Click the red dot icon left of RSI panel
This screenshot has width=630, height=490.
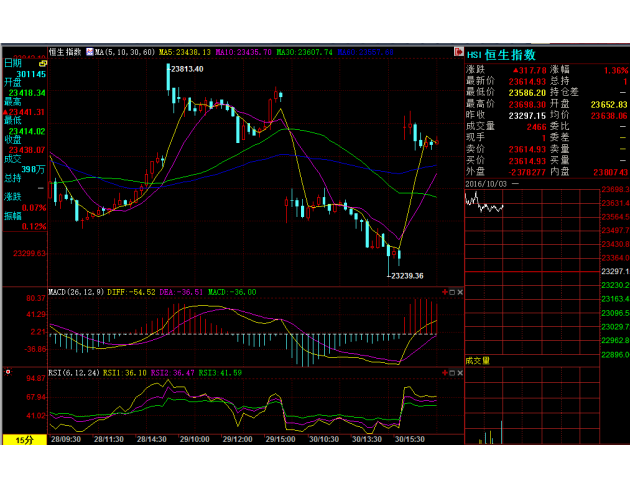point(8,372)
